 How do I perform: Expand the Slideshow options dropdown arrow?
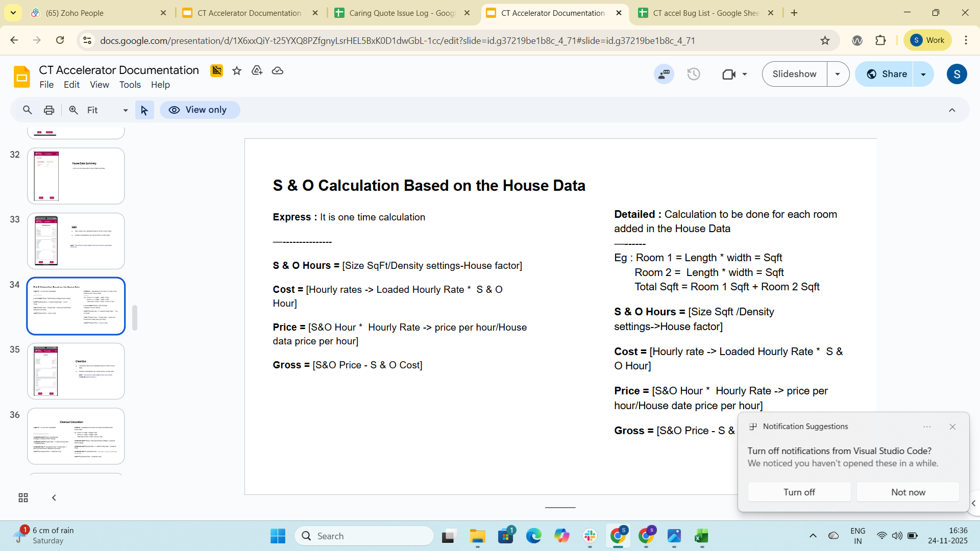click(x=838, y=74)
